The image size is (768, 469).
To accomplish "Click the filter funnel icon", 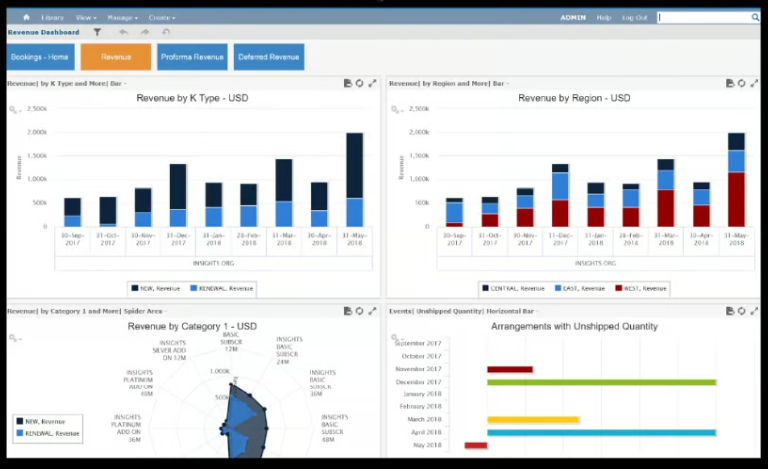I will click(97, 32).
